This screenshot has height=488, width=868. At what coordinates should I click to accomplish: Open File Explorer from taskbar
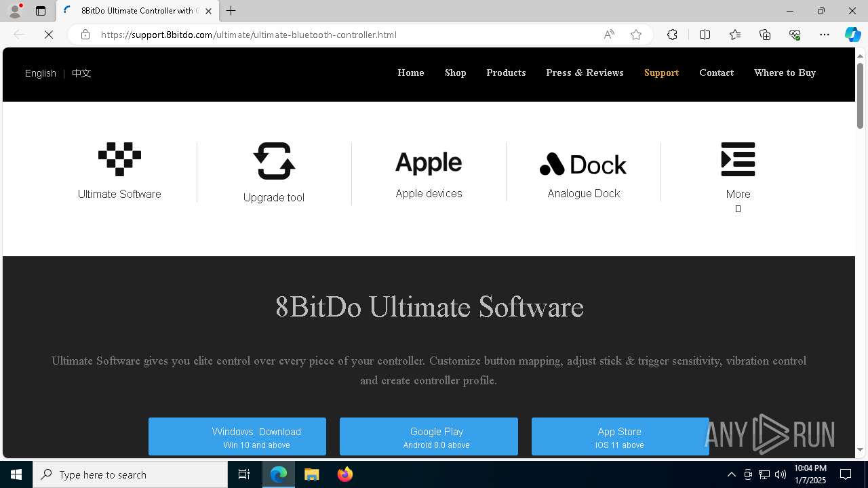coord(312,474)
